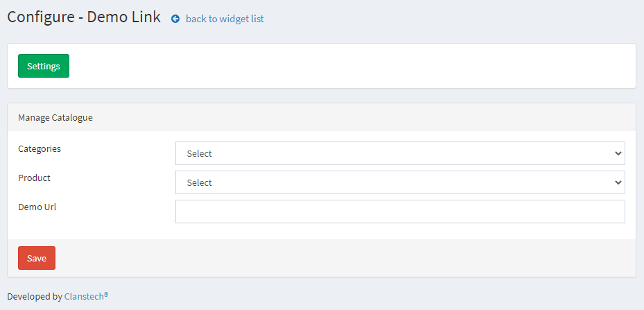Click the Select placeholder text in Product
This screenshot has width=644, height=310.
(x=199, y=182)
